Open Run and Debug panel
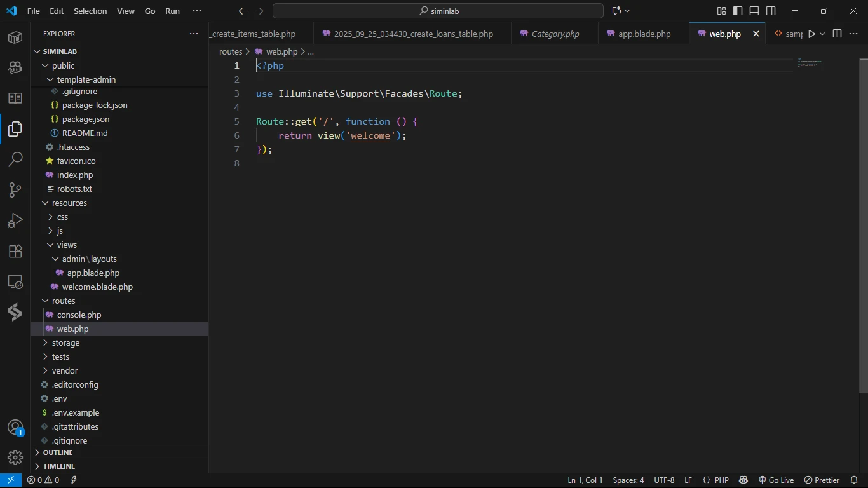 (15, 220)
